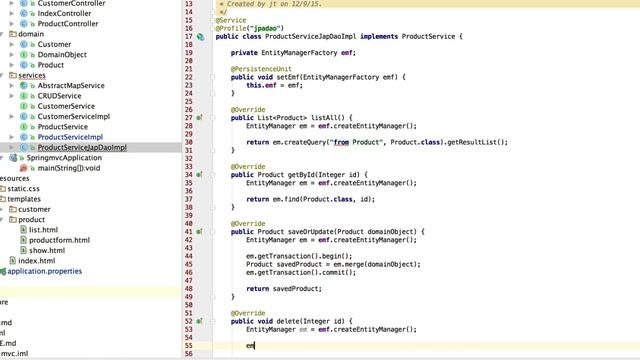Click the override gutter icon for saveOrUpdate

click(x=199, y=232)
